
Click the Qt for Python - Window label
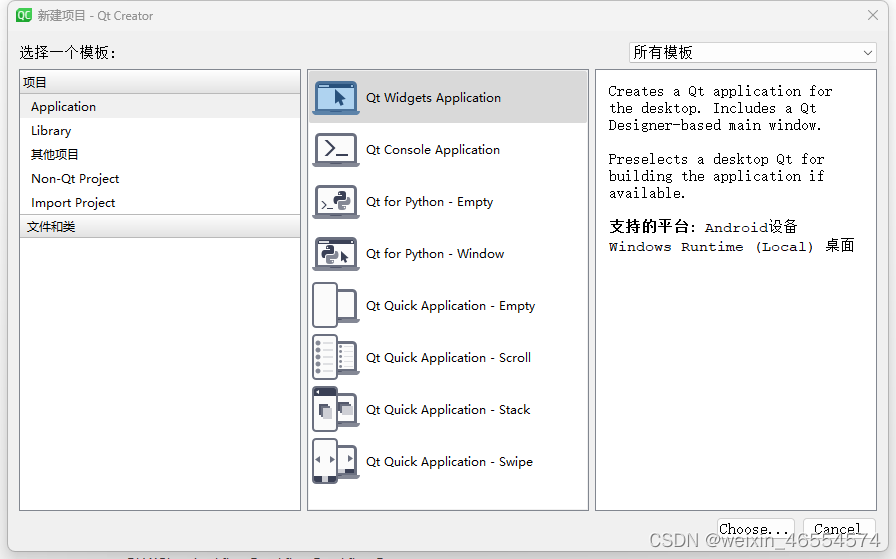[435, 254]
